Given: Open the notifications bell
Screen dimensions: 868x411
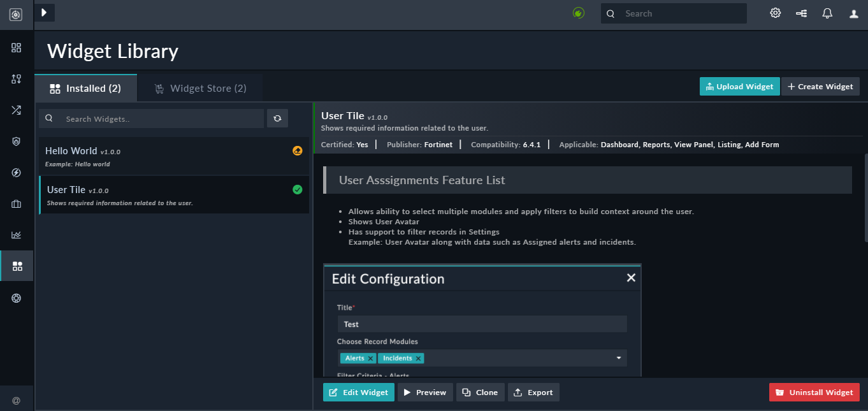Looking at the screenshot, I should (x=827, y=13).
